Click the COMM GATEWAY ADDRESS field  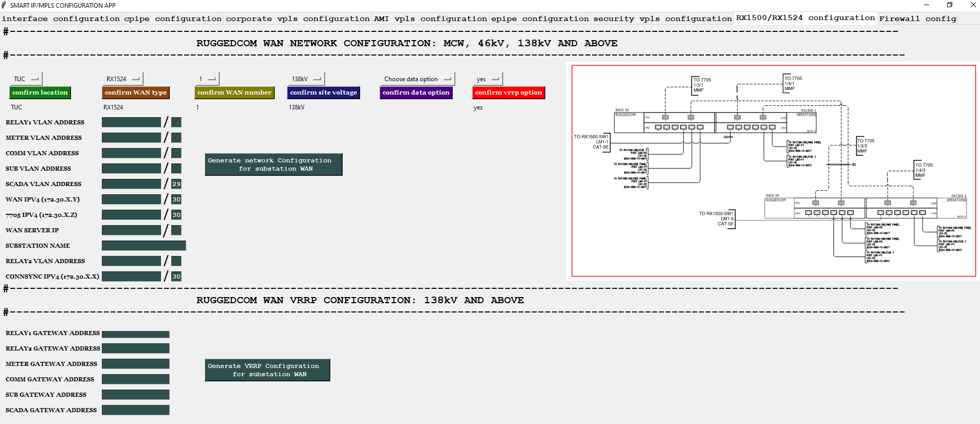pos(136,379)
